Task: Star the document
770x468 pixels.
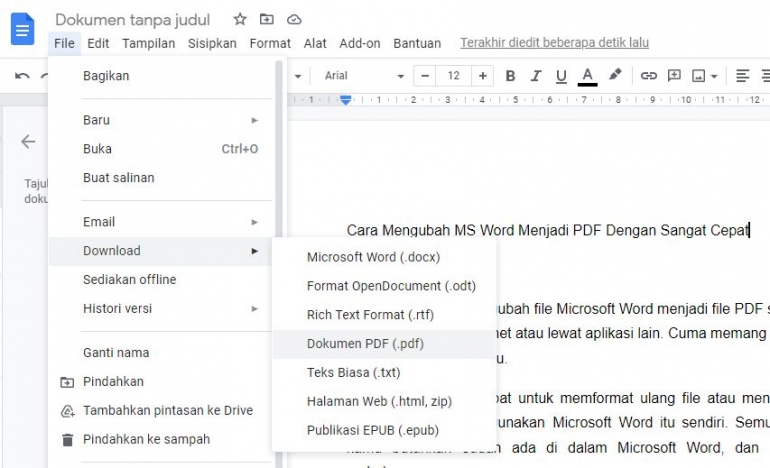Action: (x=240, y=19)
